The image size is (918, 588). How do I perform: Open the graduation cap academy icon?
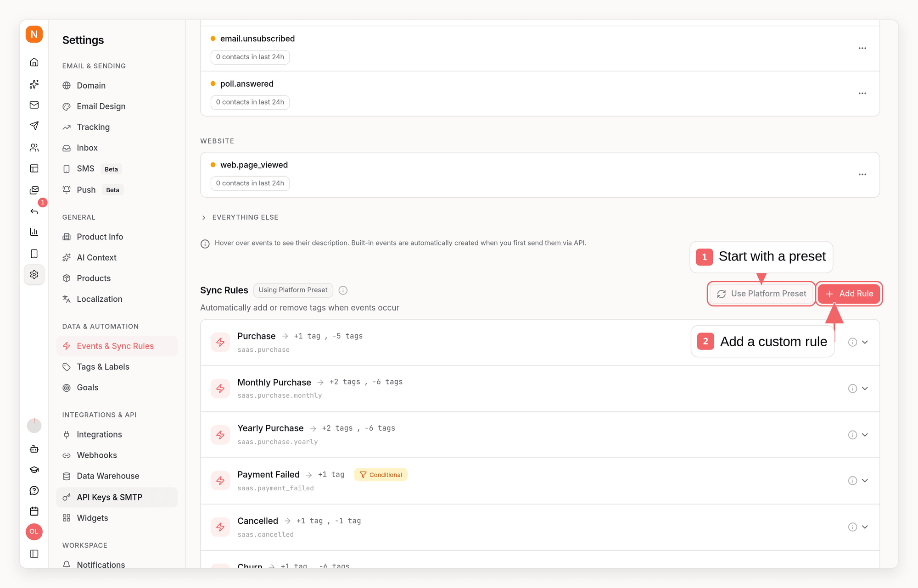(x=34, y=470)
